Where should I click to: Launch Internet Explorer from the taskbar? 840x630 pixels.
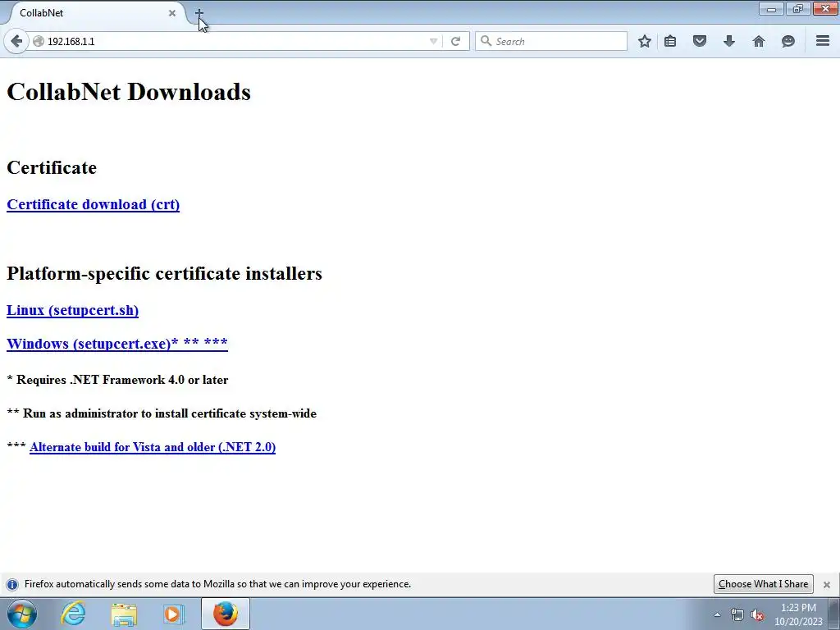pyautogui.click(x=73, y=614)
